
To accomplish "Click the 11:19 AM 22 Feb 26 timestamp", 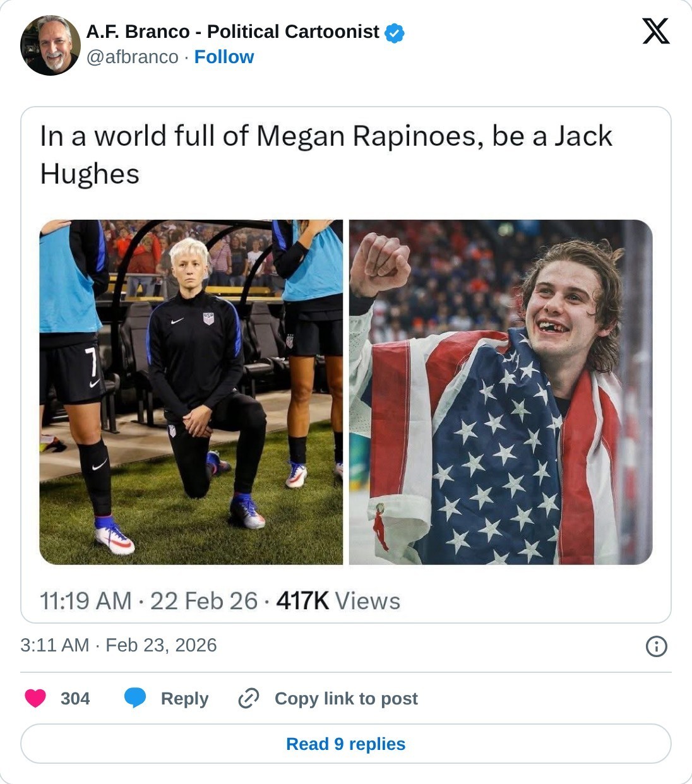I will pos(148,601).
